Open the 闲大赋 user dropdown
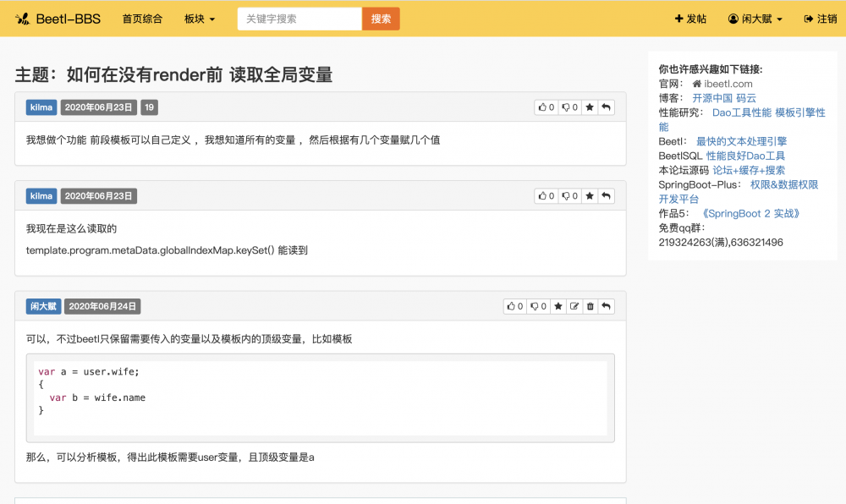The image size is (846, 504). [755, 19]
